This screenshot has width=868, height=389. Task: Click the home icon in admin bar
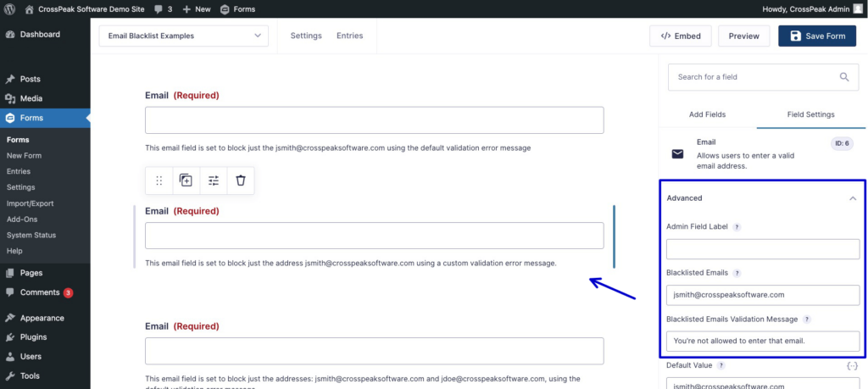point(30,8)
